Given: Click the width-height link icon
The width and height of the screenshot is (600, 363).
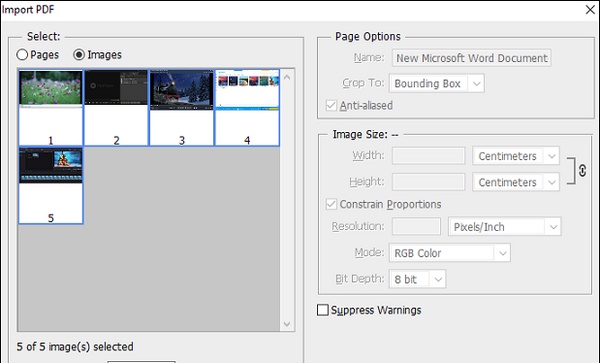Looking at the screenshot, I should [x=582, y=170].
